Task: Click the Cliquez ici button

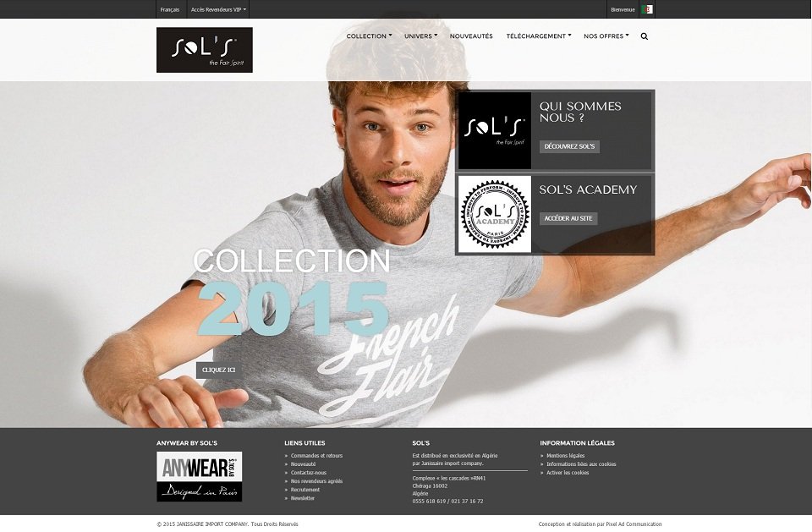Action: click(218, 370)
